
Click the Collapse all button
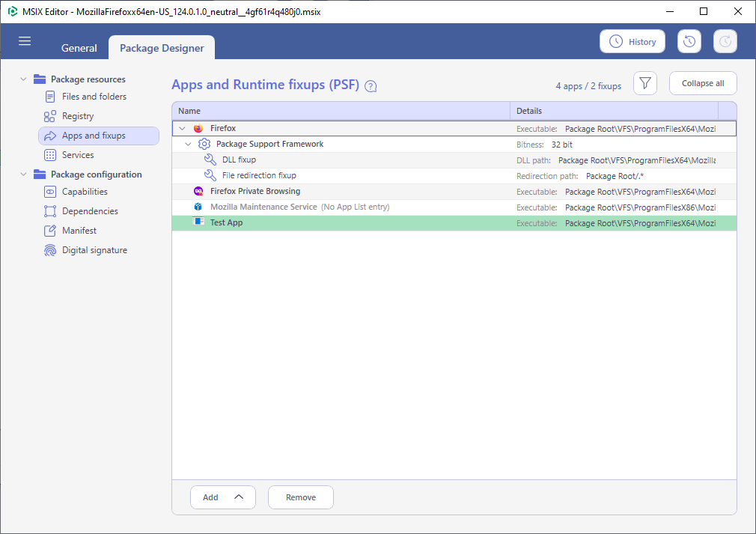point(703,83)
